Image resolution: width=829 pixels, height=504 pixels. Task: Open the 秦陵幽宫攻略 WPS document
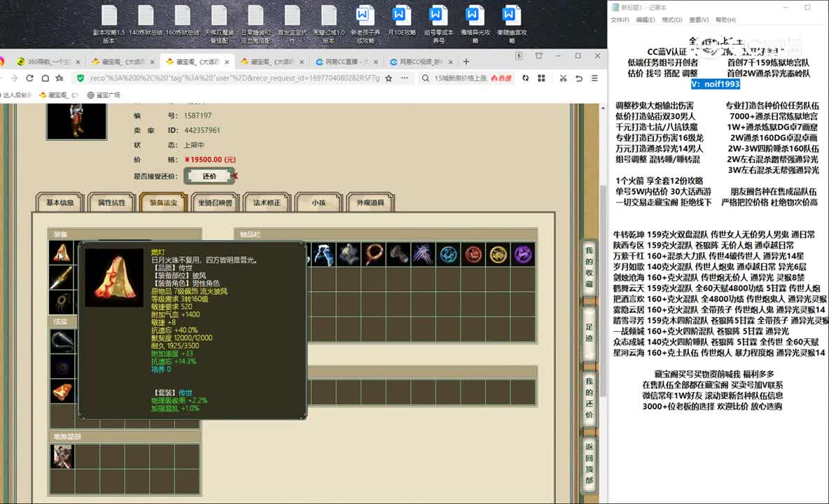click(x=511, y=24)
